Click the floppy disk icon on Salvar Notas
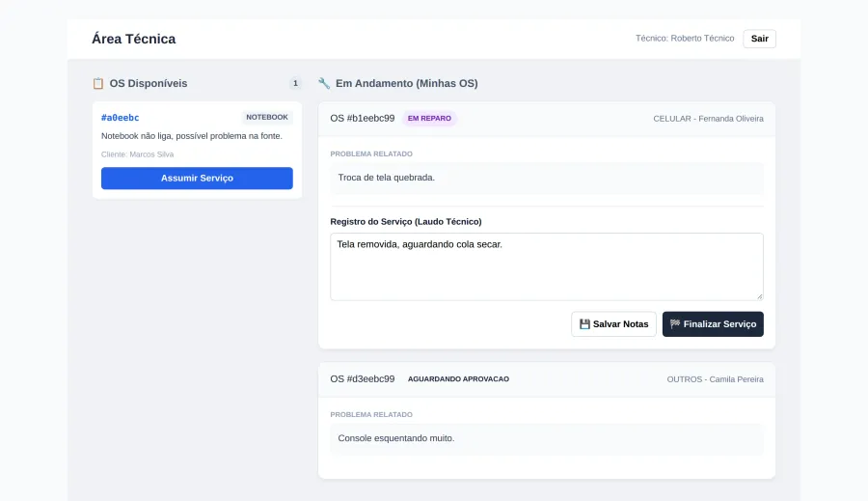Screen dimensions: 868x501 (584, 324)
